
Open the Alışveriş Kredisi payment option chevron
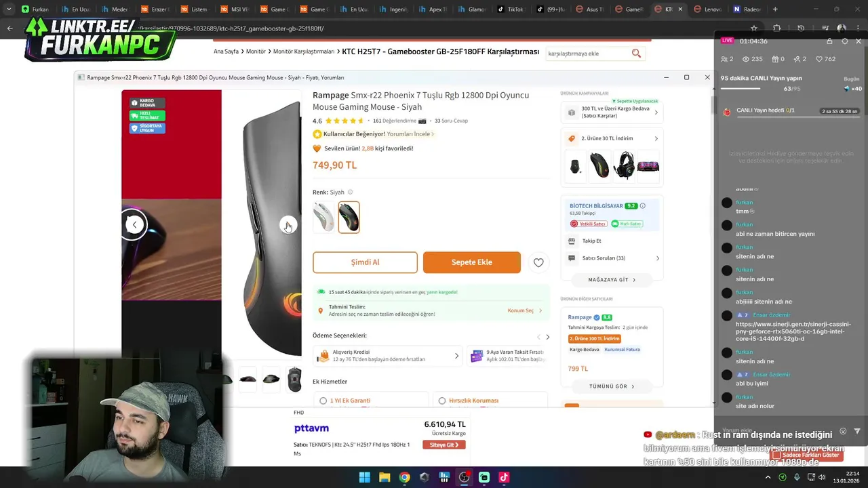[456, 356]
